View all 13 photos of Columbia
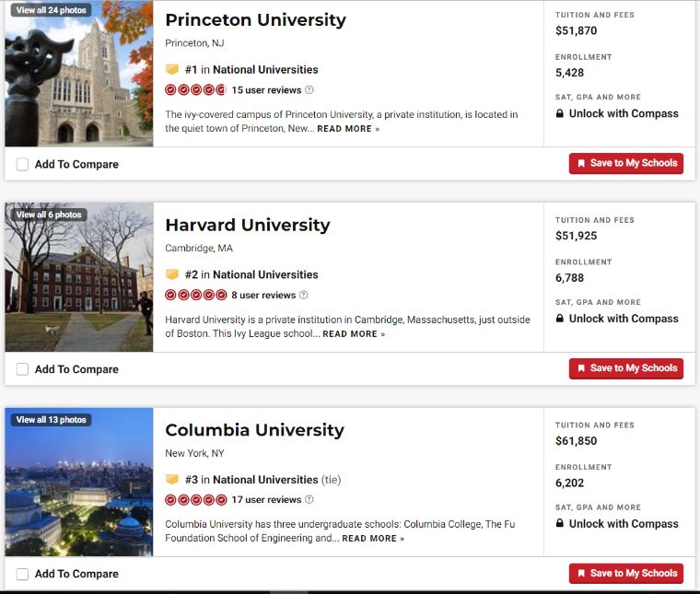Screen dimensions: 700x594 (51, 420)
